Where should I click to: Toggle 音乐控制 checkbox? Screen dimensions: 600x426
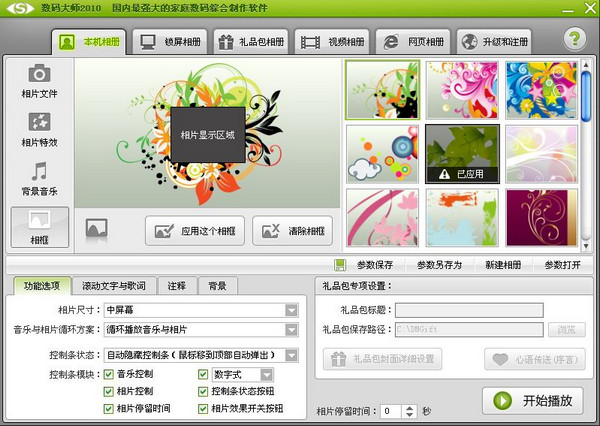[109, 375]
